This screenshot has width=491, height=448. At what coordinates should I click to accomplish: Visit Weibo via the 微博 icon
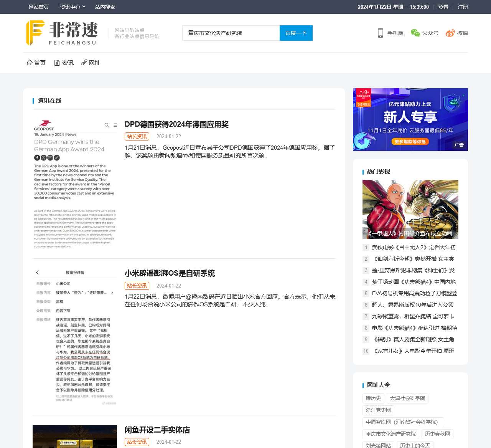[450, 33]
